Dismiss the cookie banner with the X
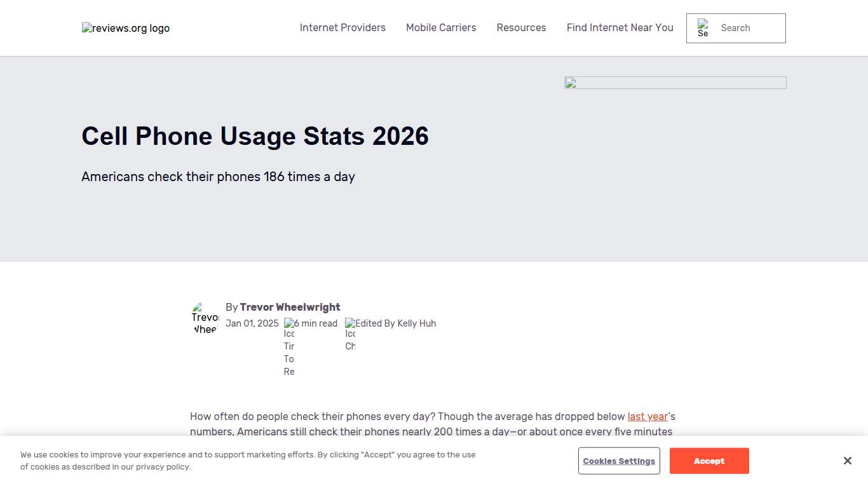The width and height of the screenshot is (868, 488). tap(847, 461)
